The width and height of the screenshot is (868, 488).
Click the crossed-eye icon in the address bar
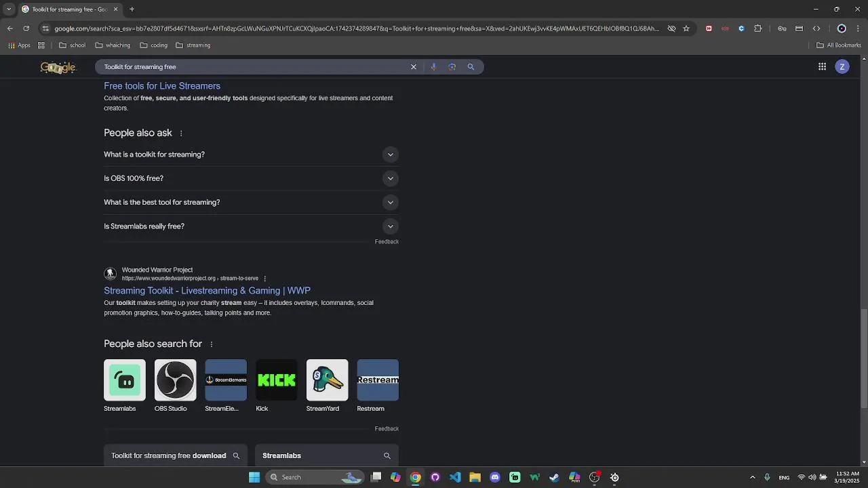tap(671, 28)
